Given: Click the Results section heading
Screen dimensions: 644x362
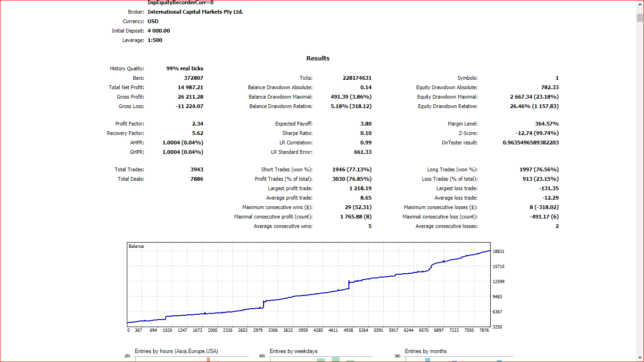Looking at the screenshot, I should coord(318,59).
